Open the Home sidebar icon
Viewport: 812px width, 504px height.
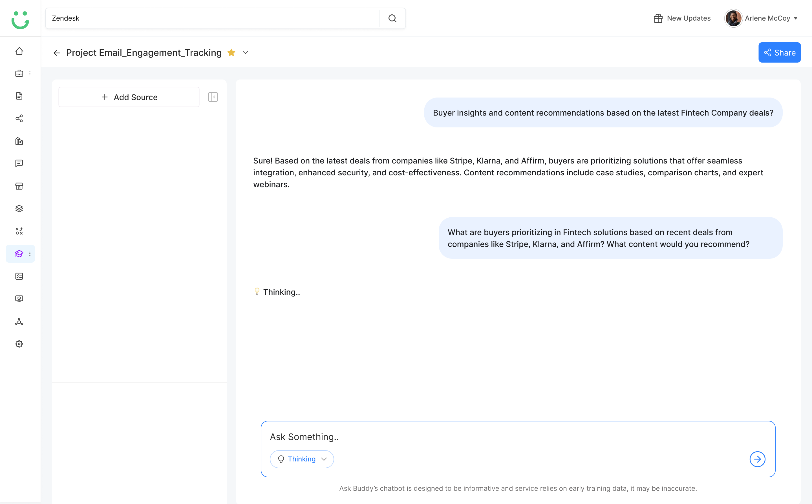(19, 51)
